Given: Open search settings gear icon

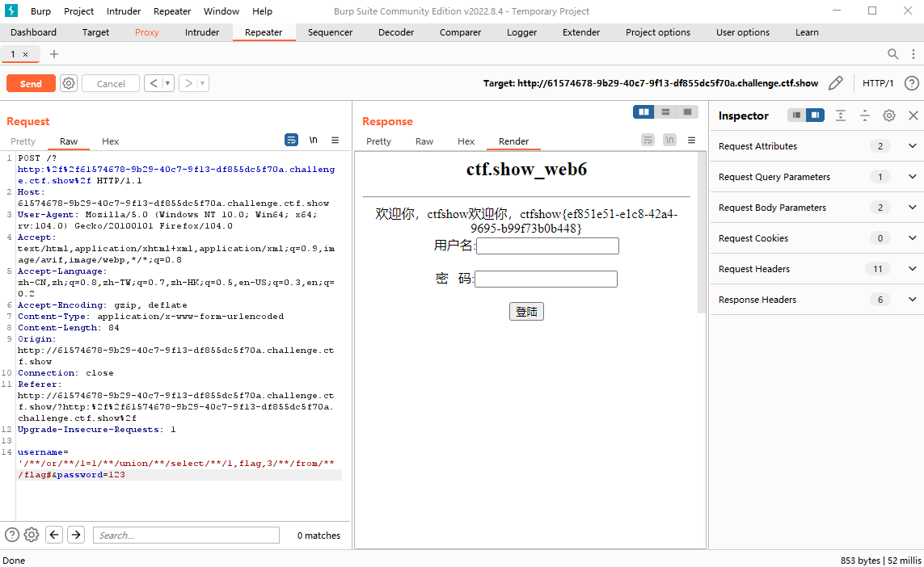Looking at the screenshot, I should pyautogui.click(x=32, y=535).
